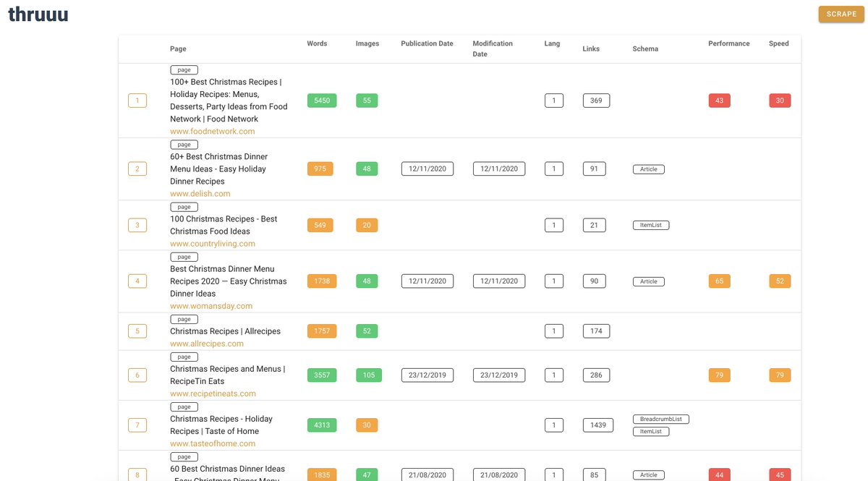The height and width of the screenshot is (481, 868).
Task: Click the 1738 words badge
Action: pyautogui.click(x=322, y=281)
